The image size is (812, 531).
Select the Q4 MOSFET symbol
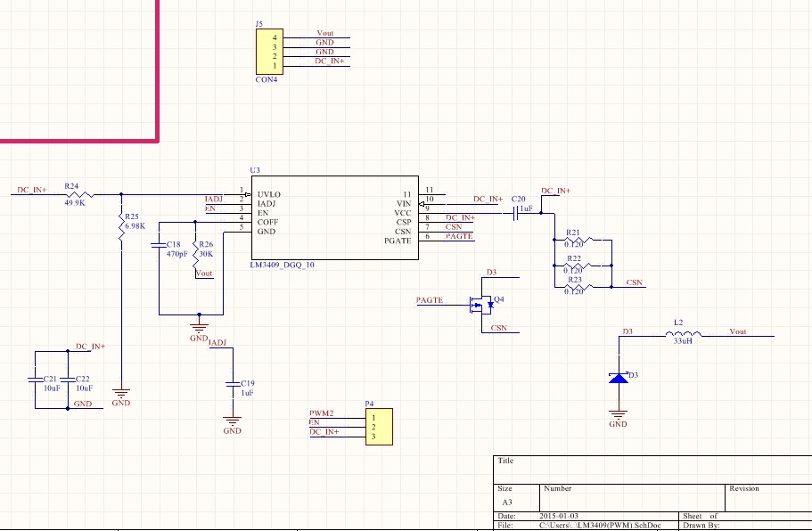tap(481, 305)
